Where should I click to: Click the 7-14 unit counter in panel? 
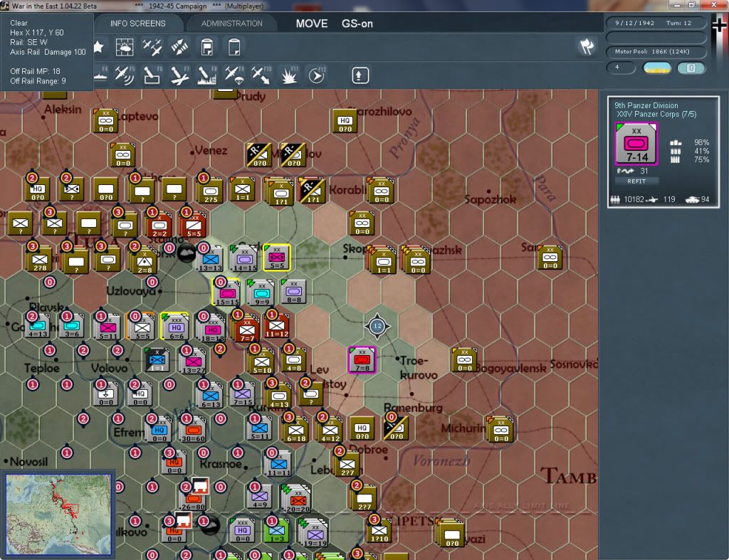pos(636,144)
